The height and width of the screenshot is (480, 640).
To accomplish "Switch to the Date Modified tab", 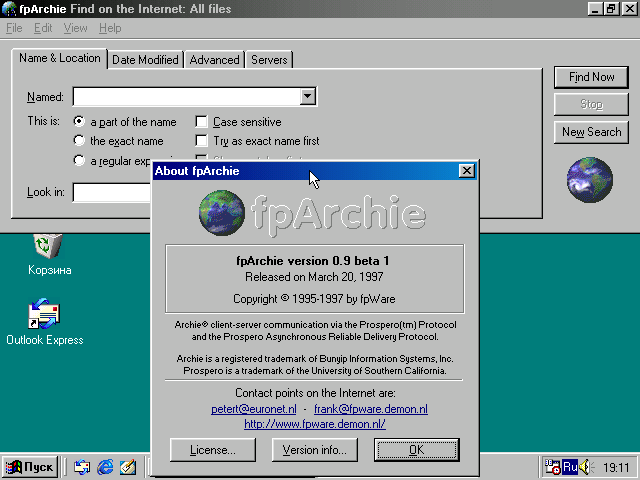I will pos(145,60).
